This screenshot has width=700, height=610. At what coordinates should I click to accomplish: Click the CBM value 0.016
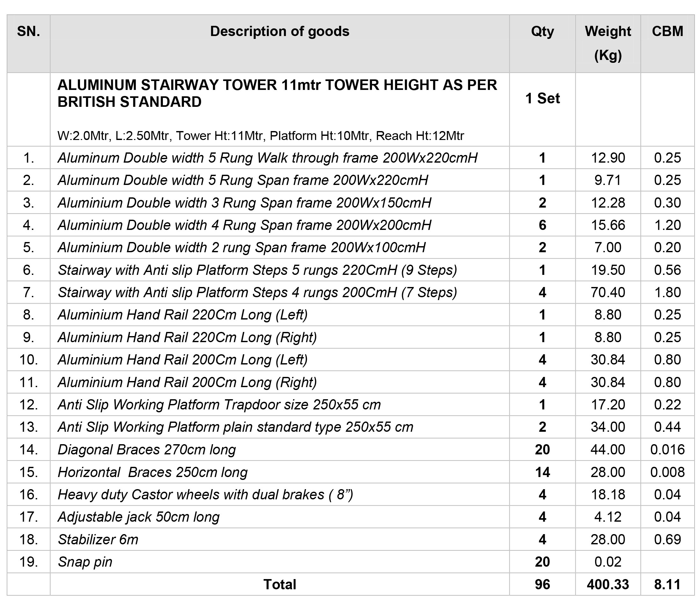pos(667,450)
